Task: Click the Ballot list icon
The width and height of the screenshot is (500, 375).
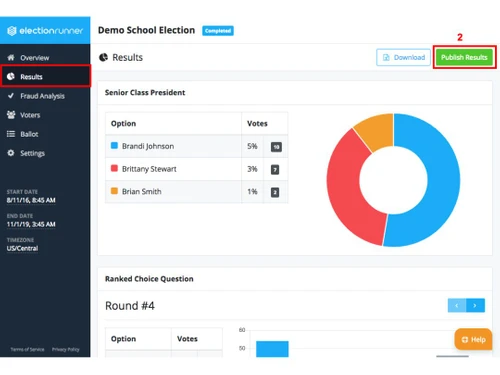Action: pos(11,134)
